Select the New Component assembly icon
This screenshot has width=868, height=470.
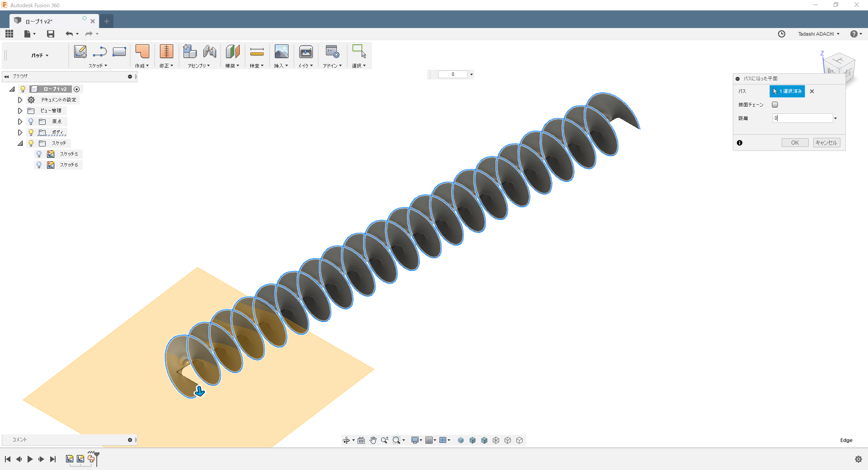coord(190,52)
